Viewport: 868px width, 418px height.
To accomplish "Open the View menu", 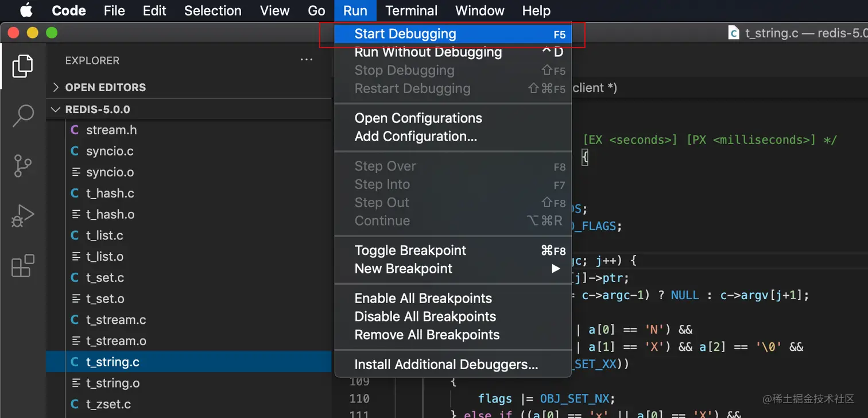I will pyautogui.click(x=275, y=10).
